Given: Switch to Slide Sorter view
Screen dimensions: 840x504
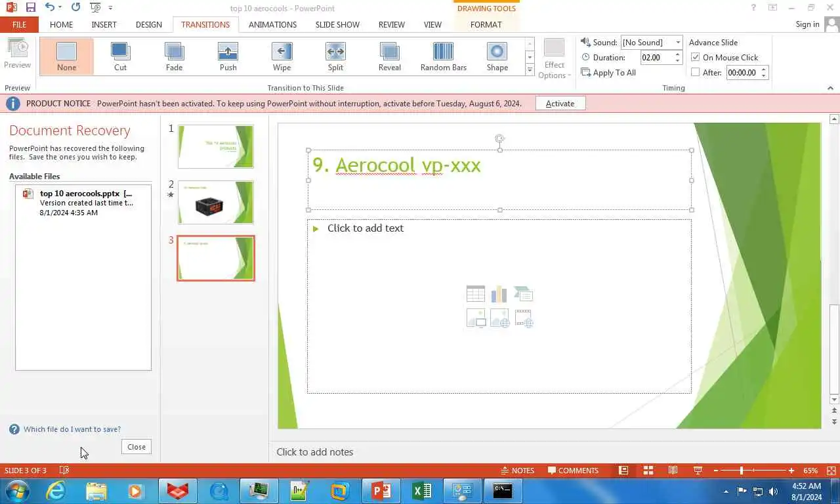Looking at the screenshot, I should tap(648, 471).
